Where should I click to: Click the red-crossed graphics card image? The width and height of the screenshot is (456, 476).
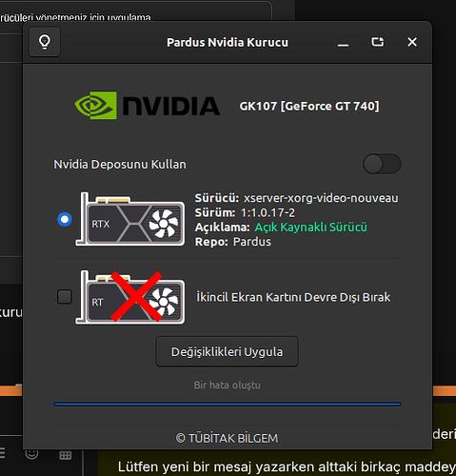(130, 297)
